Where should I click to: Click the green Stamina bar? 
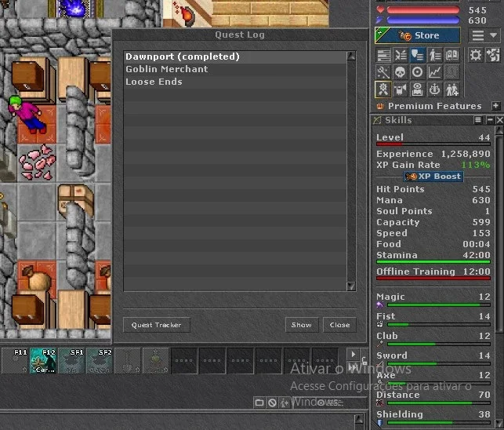433,262
